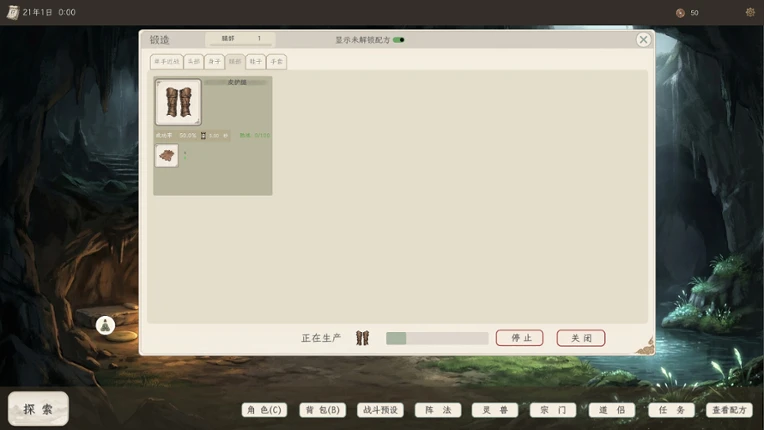The width and height of the screenshot is (764, 430).
Task: Click the hourglass time icon in recipe
Action: coord(203,135)
